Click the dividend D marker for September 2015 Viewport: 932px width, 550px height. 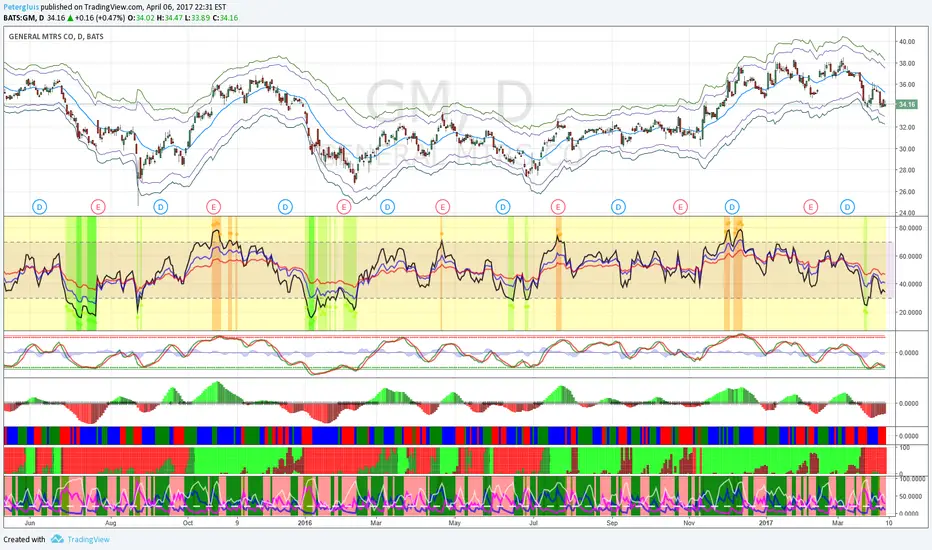tap(160, 207)
